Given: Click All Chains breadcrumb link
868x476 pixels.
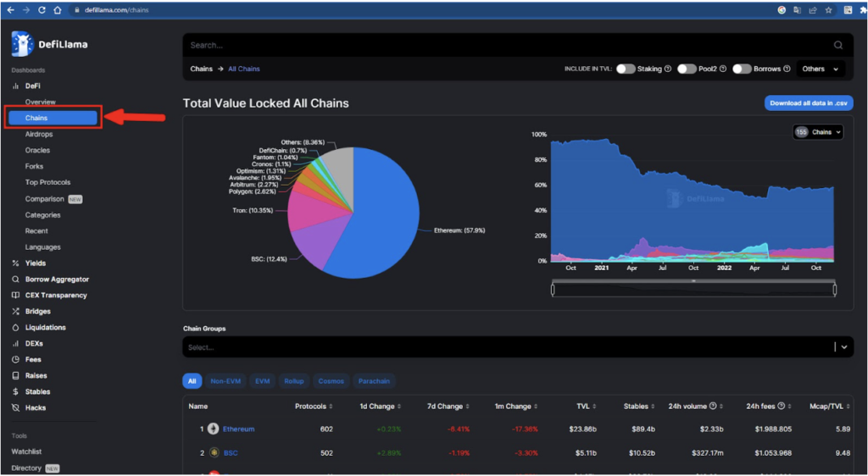Looking at the screenshot, I should point(244,69).
